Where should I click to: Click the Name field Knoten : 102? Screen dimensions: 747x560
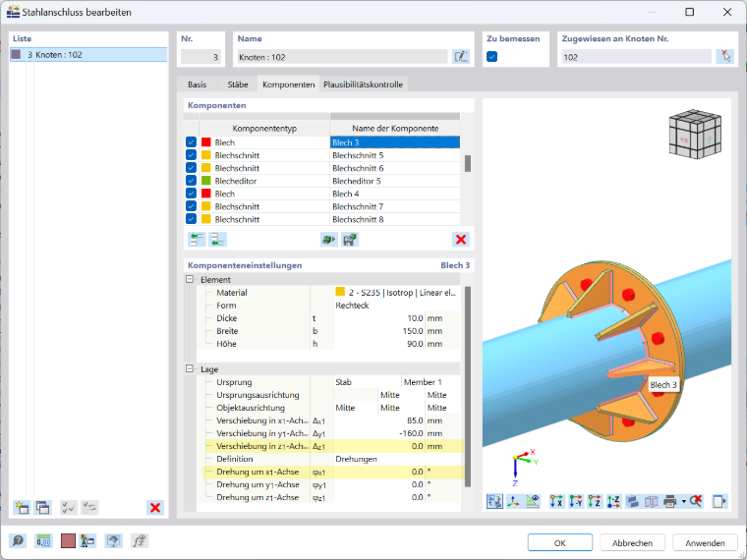click(342, 57)
